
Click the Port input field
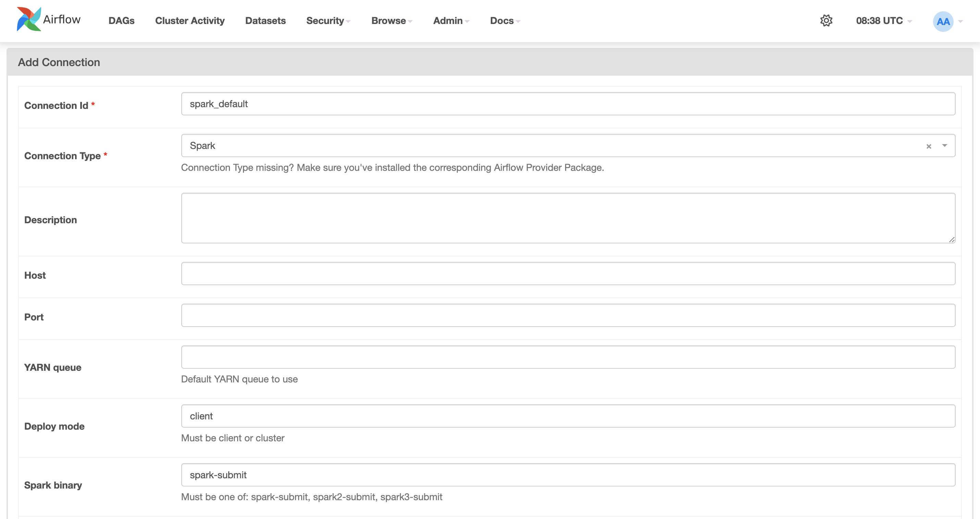tap(567, 315)
